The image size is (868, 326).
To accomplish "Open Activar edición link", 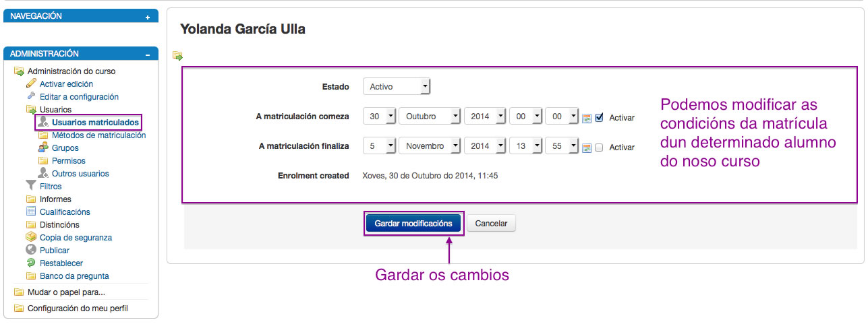I will 66,84.
